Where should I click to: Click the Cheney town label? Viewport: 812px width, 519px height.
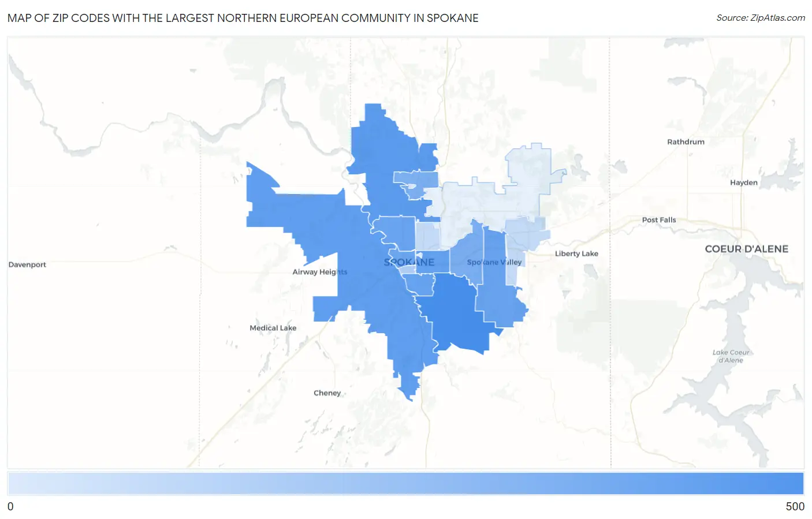(x=327, y=393)
